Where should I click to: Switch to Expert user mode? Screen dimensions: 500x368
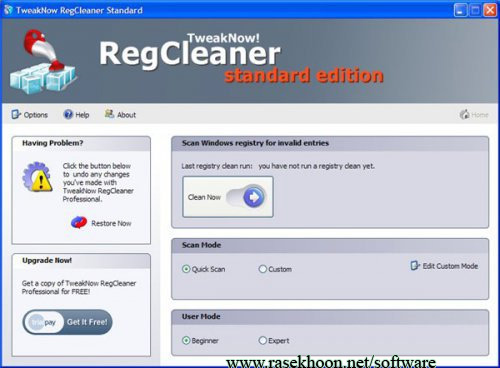coord(263,340)
